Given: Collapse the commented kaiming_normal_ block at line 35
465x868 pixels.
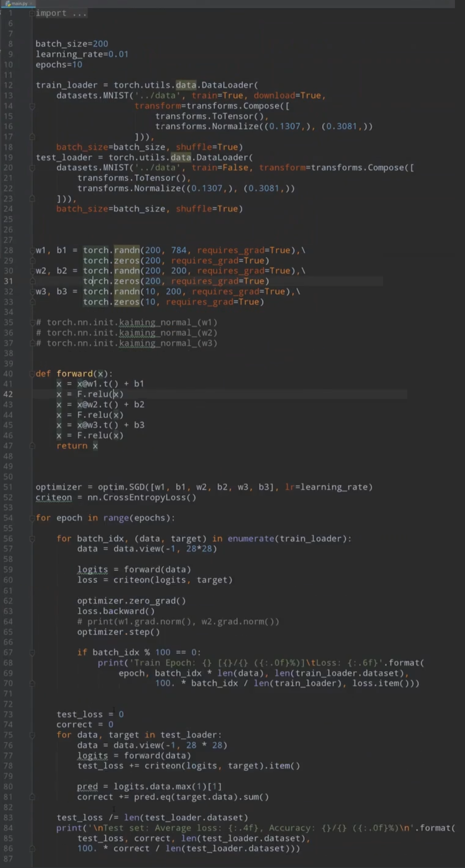Looking at the screenshot, I should click(x=32, y=322).
